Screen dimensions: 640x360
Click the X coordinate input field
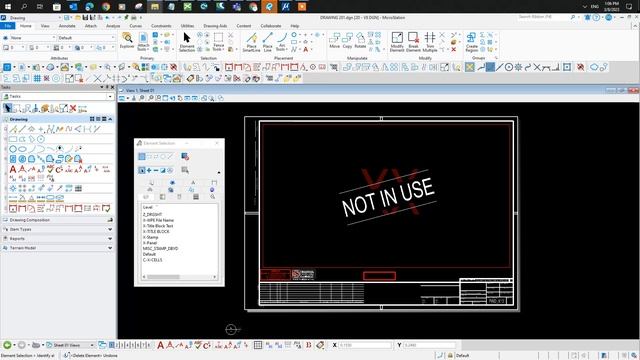coord(365,345)
